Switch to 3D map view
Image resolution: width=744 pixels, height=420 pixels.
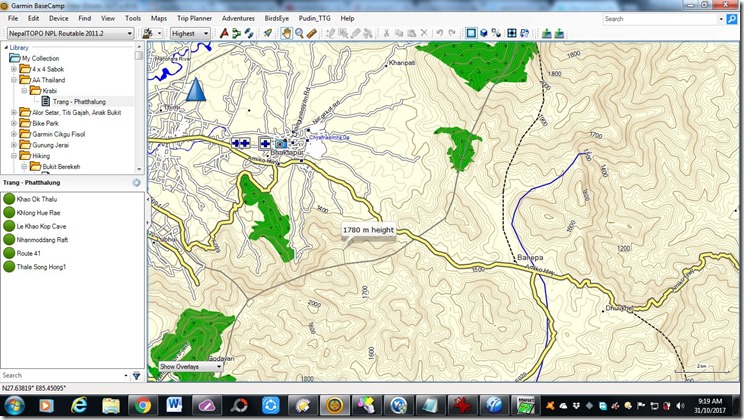484,33
